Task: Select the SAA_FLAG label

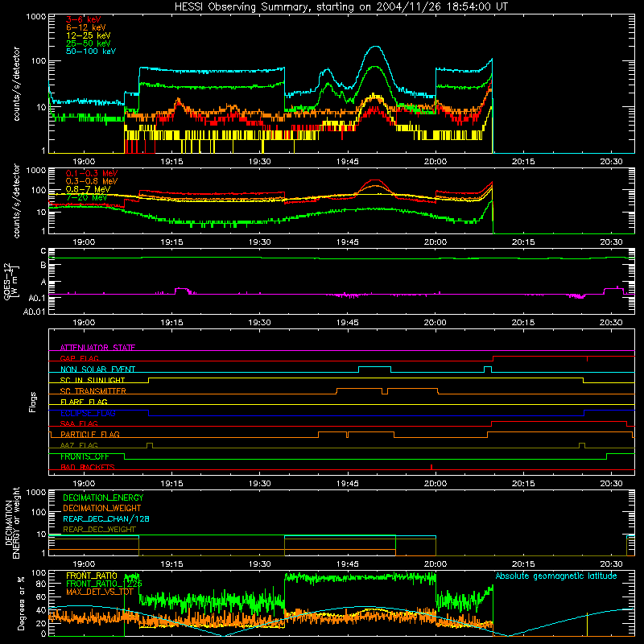Action: 79,423
